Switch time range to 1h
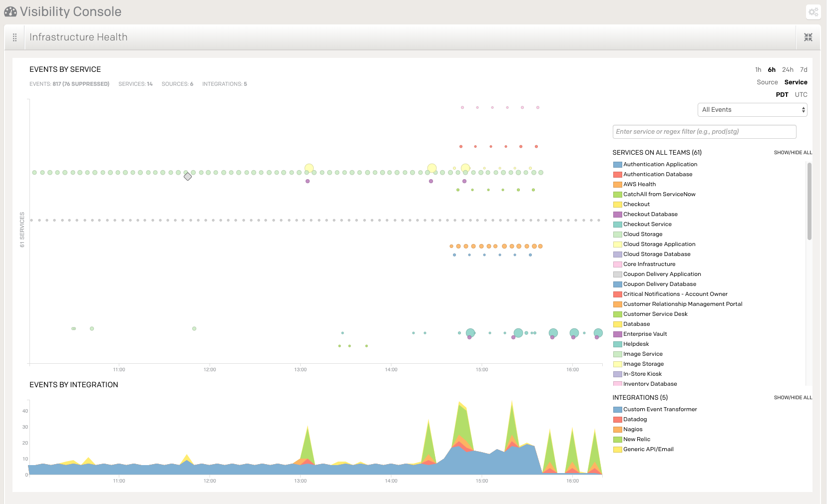 [x=758, y=70]
